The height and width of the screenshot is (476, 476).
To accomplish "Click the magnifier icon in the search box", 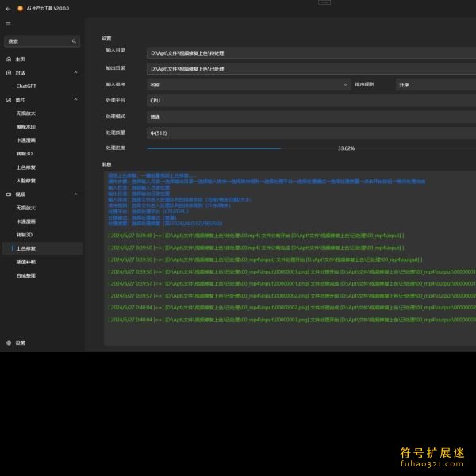I will (x=74, y=41).
